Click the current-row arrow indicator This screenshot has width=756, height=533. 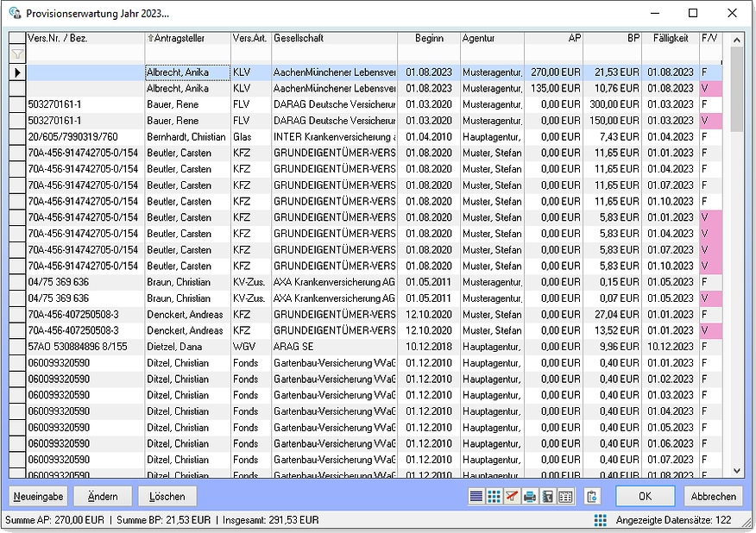click(x=17, y=72)
